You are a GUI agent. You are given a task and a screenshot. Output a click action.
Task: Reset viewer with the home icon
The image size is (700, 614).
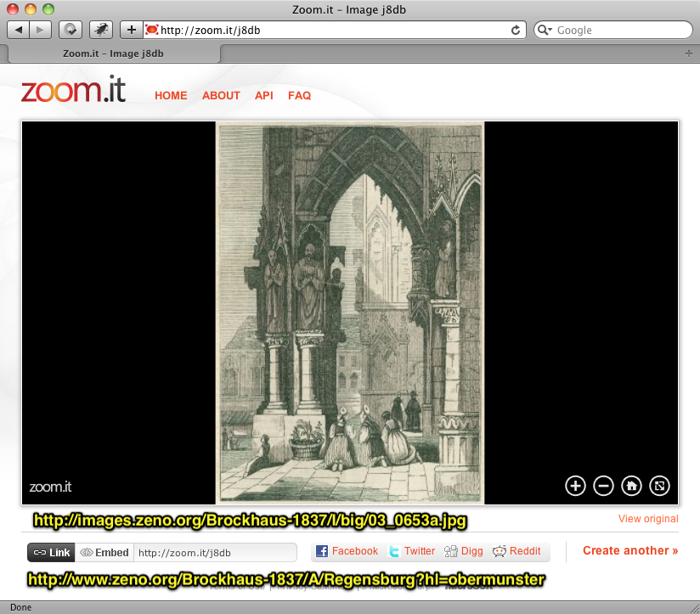point(632,486)
